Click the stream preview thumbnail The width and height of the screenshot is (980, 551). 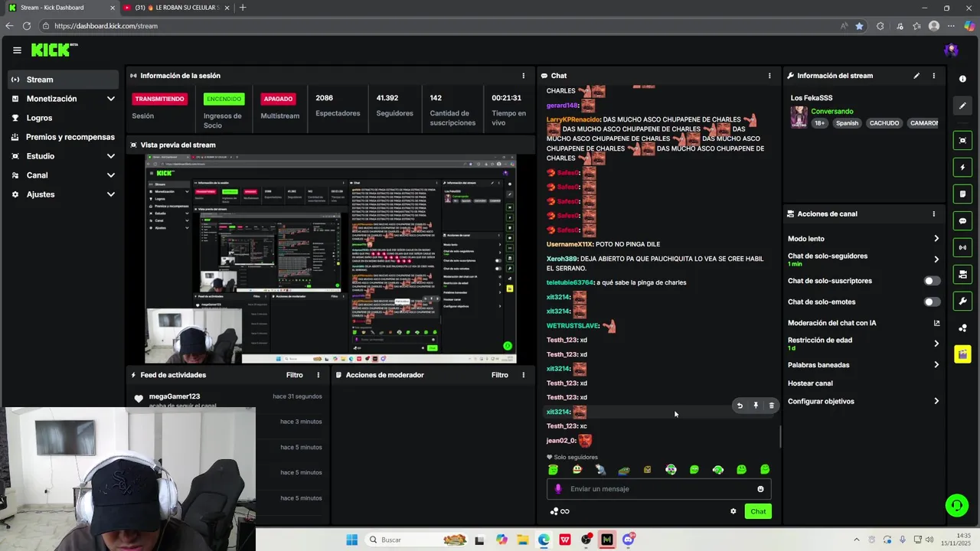coord(331,259)
